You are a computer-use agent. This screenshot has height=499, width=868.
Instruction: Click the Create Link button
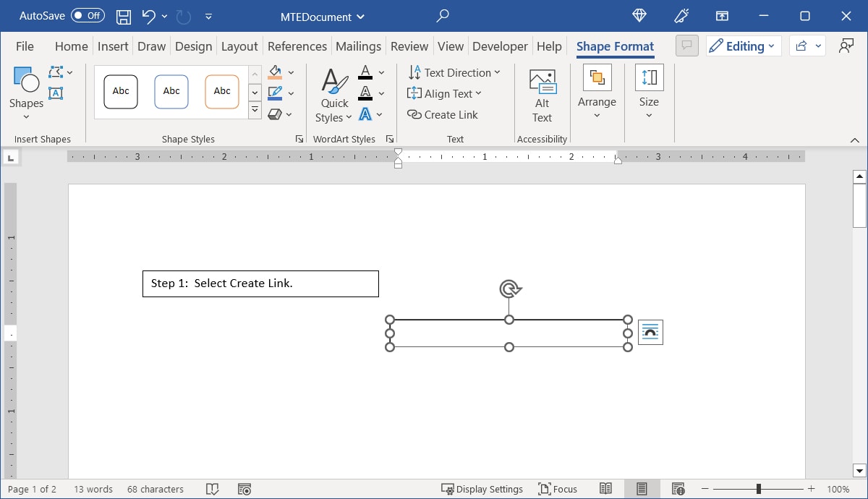pyautogui.click(x=443, y=115)
